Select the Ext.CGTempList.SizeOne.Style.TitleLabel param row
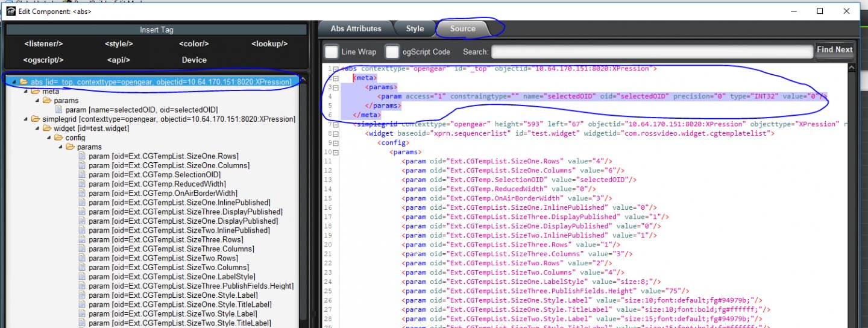The image size is (868, 328). 175,304
